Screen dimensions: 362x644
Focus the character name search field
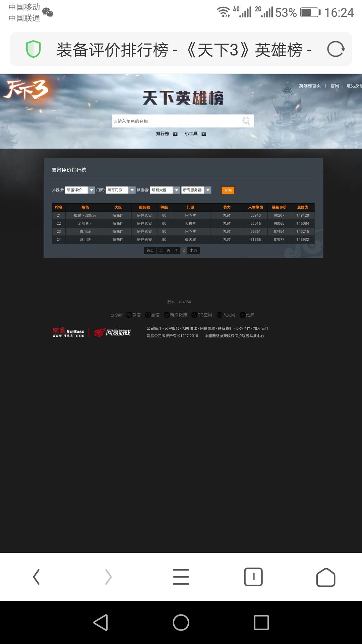coord(183,121)
